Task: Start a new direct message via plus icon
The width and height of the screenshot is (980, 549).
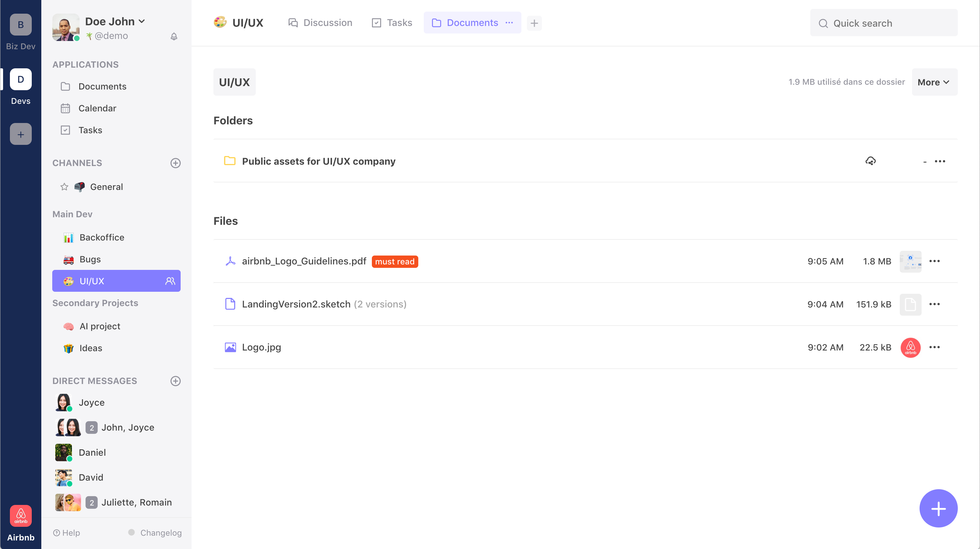Action: pyautogui.click(x=176, y=381)
